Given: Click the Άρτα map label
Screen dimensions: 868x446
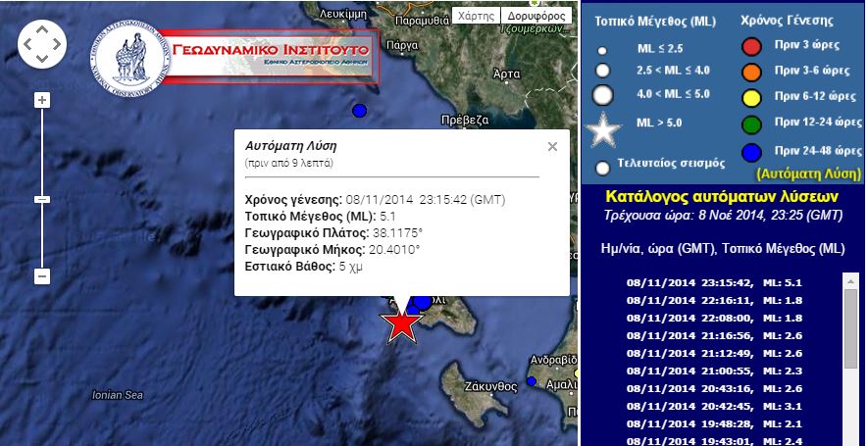Looking at the screenshot, I should [x=506, y=74].
